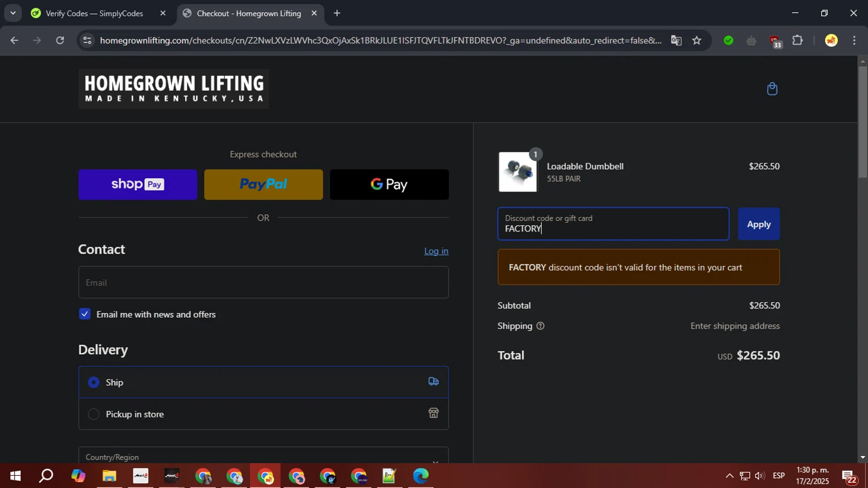The width and height of the screenshot is (868, 488).
Task: Open the cart bag icon in the header
Action: click(772, 89)
